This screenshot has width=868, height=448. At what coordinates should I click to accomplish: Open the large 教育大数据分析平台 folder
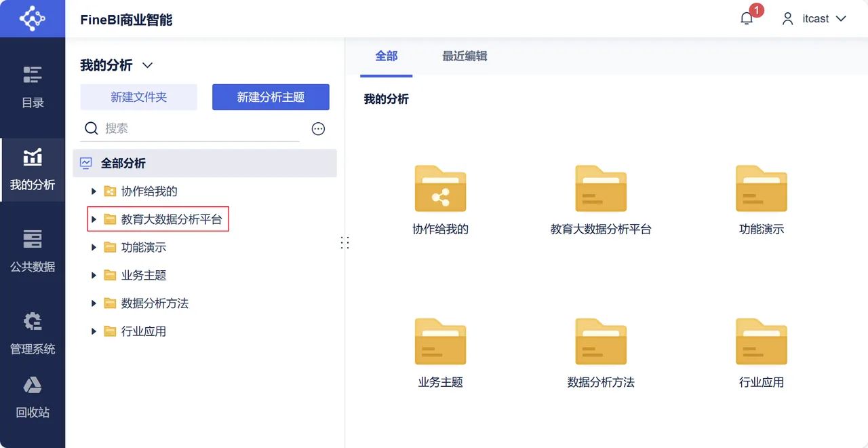[601, 189]
